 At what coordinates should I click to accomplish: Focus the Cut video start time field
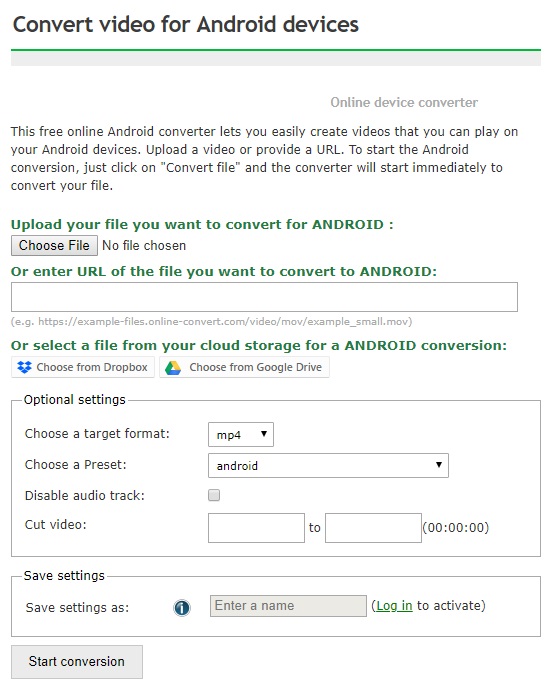point(256,528)
